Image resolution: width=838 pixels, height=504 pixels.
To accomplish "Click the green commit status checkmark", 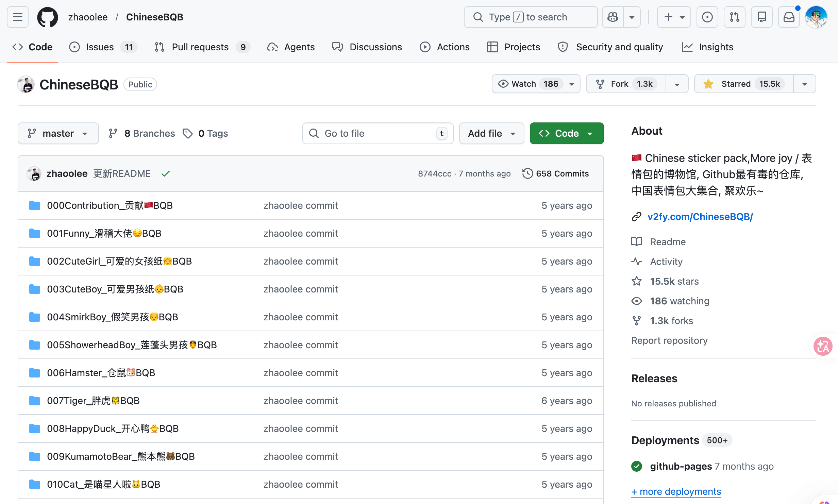I will (x=166, y=174).
